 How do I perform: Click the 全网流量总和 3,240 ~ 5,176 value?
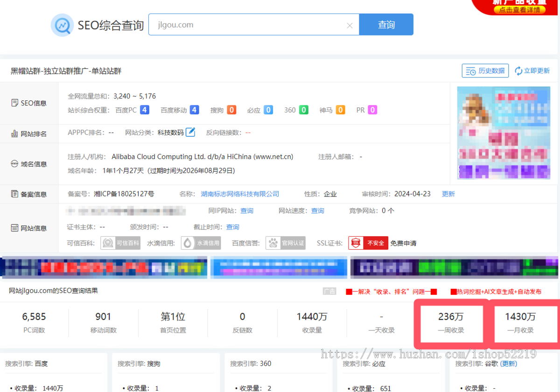pyautogui.click(x=134, y=96)
